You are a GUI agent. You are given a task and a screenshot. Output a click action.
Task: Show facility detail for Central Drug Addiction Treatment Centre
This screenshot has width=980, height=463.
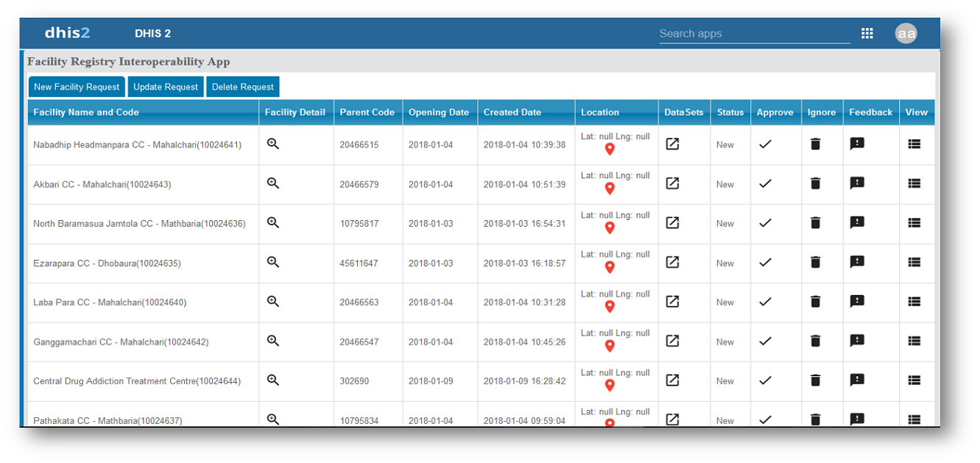click(x=273, y=380)
